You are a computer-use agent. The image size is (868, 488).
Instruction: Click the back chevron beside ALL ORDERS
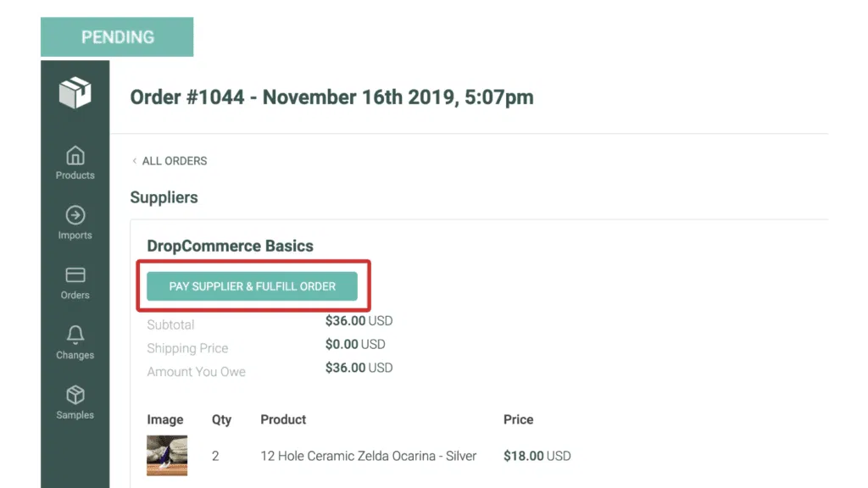(135, 160)
